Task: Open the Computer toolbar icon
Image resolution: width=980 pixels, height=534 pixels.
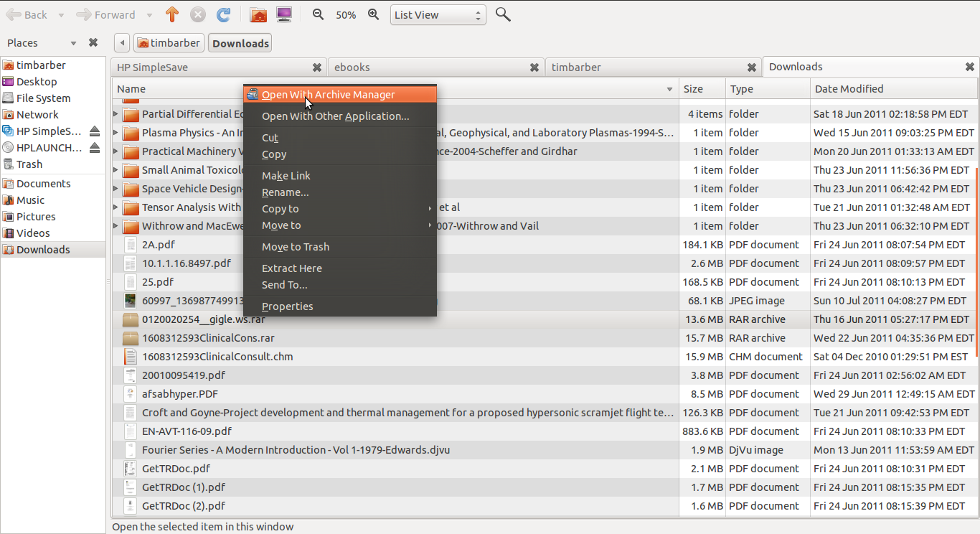Action: (x=284, y=14)
